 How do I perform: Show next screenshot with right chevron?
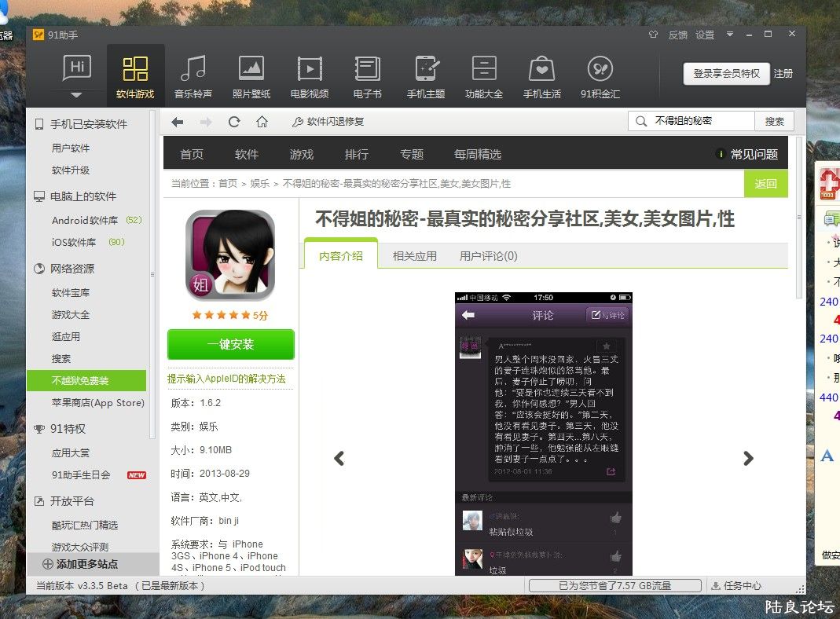(x=748, y=459)
